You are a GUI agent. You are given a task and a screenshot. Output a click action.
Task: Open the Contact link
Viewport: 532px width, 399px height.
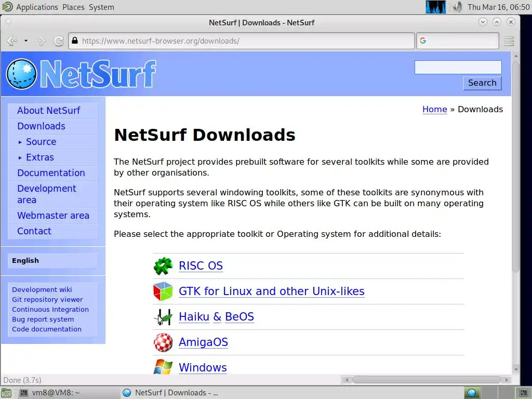click(x=34, y=231)
